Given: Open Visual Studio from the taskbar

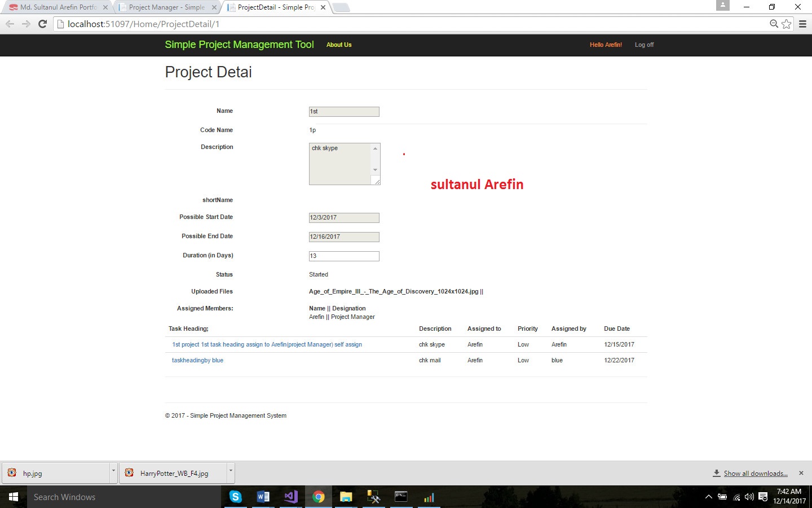Looking at the screenshot, I should 291,497.
